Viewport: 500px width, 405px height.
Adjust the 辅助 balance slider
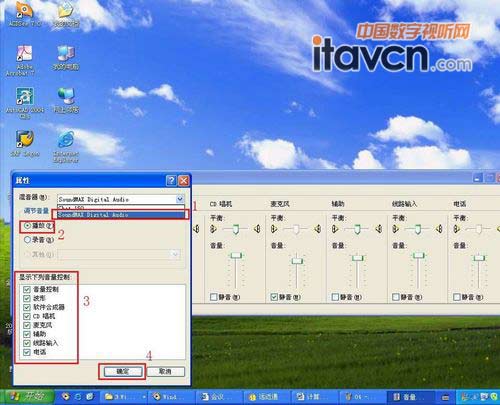pos(357,229)
